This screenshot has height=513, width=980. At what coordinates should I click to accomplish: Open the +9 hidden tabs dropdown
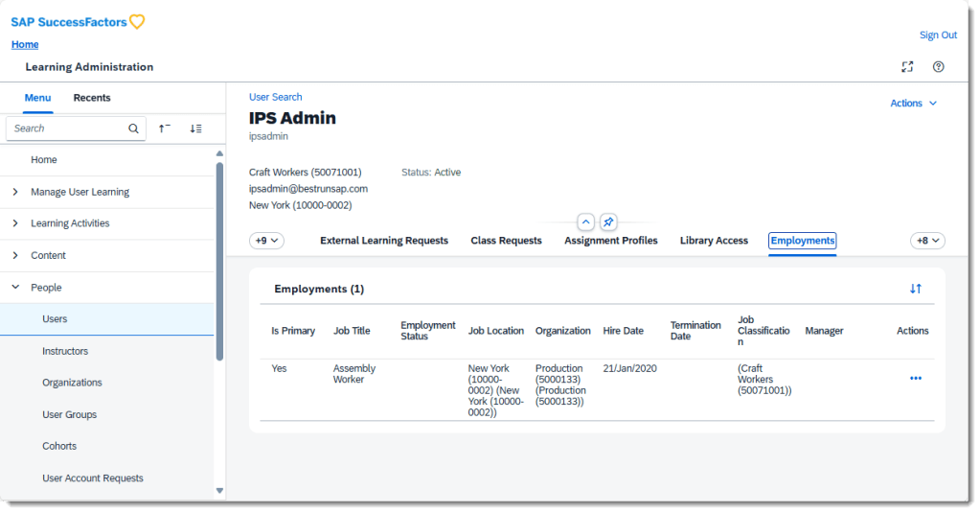[266, 241]
